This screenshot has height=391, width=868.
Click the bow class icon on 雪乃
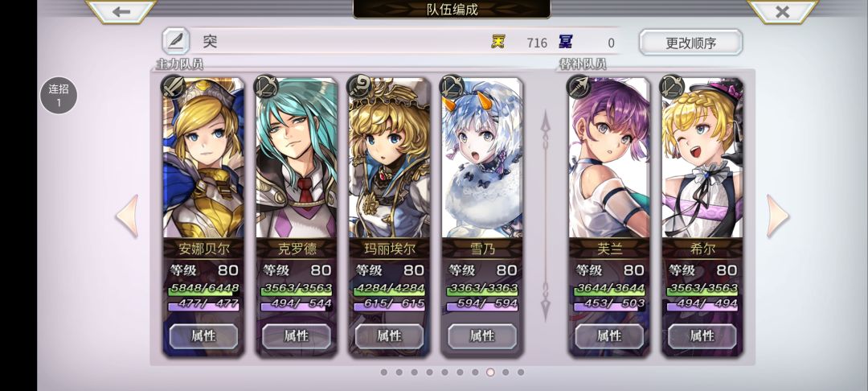pos(452,87)
